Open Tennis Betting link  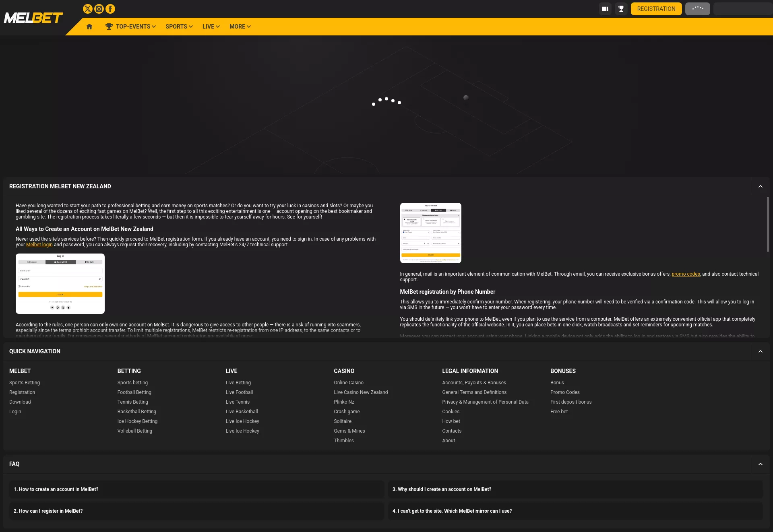[133, 402]
